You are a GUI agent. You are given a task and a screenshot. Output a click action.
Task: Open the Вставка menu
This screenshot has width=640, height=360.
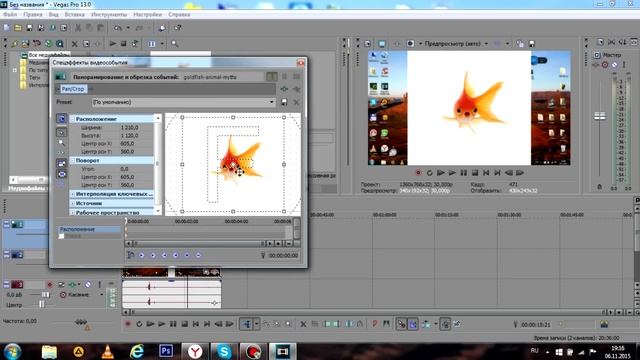point(75,14)
